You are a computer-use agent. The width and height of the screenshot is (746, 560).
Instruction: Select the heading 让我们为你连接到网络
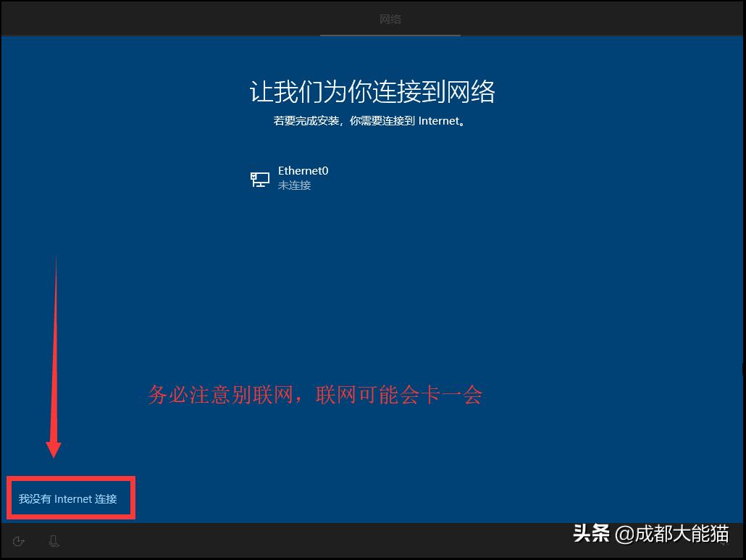click(x=372, y=91)
